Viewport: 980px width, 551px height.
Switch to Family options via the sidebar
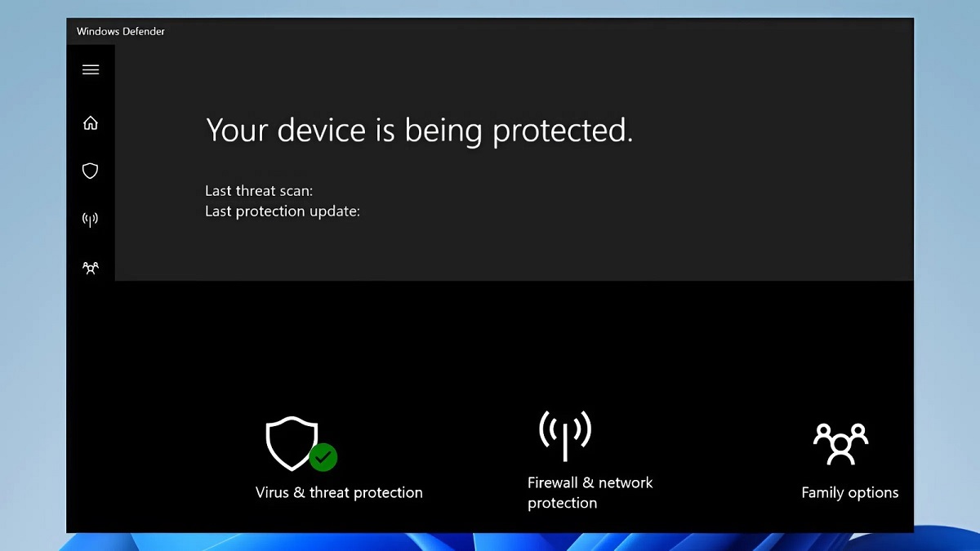click(x=91, y=268)
